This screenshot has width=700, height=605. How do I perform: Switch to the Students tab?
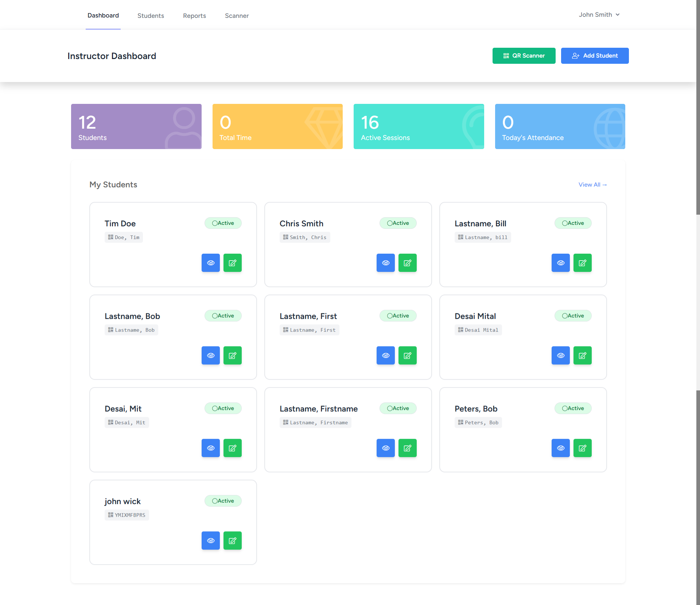151,16
